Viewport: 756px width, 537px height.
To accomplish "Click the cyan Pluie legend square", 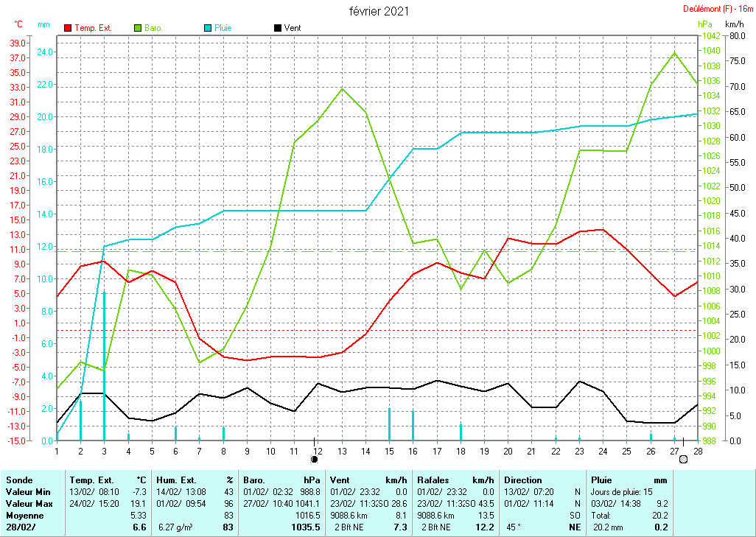I will click(x=208, y=28).
